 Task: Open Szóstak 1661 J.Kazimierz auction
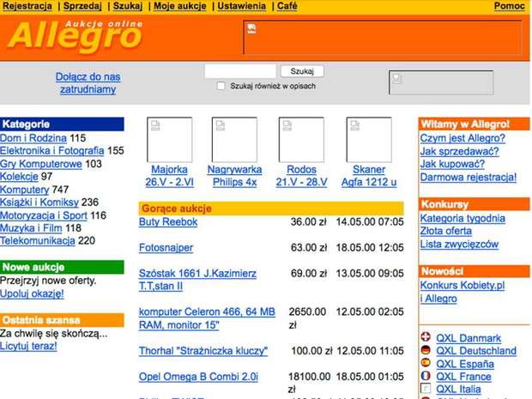(197, 280)
